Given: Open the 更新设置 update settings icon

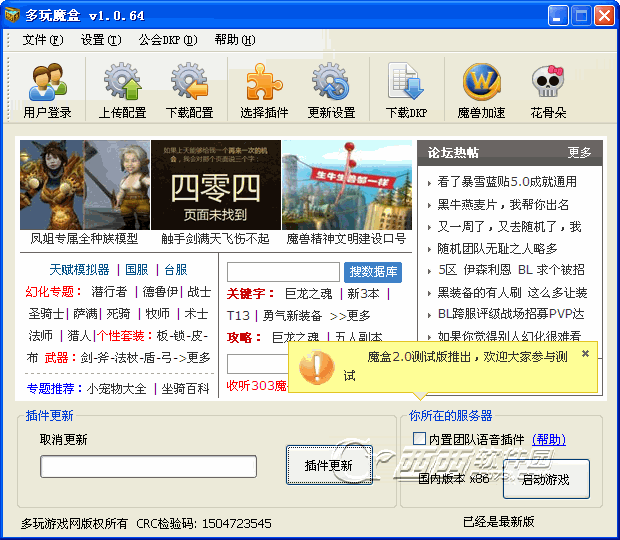Looking at the screenshot, I should pyautogui.click(x=331, y=90).
